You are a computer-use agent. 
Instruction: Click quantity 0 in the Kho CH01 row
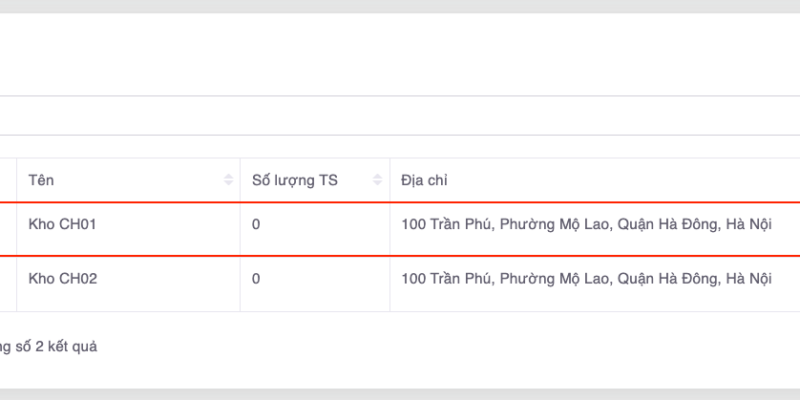coord(256,226)
